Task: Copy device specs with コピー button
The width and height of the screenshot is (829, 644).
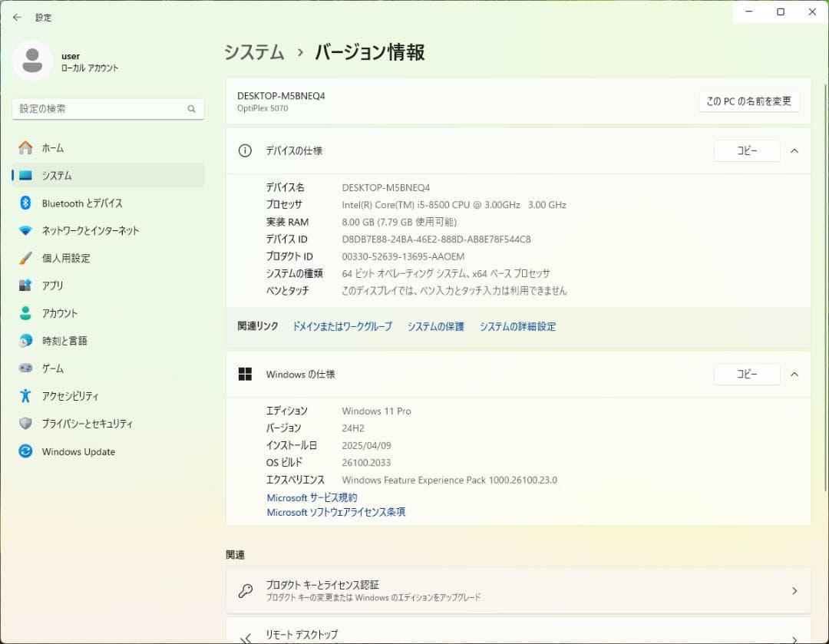Action: click(x=747, y=151)
